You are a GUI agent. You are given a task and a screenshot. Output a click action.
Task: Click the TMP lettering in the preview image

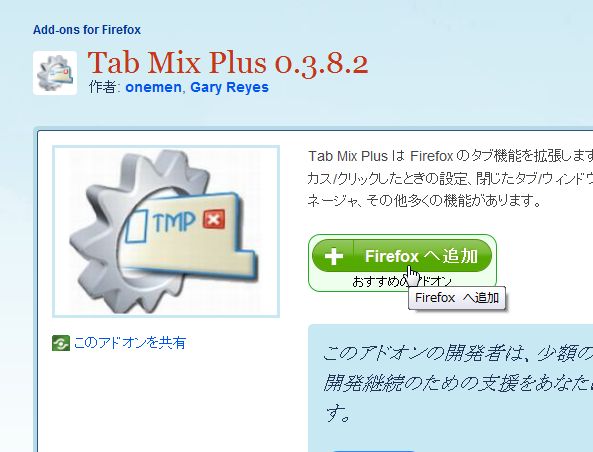174,220
